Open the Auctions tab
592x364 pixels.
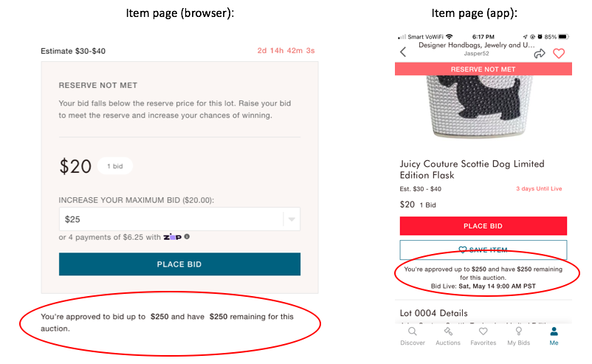coord(448,336)
